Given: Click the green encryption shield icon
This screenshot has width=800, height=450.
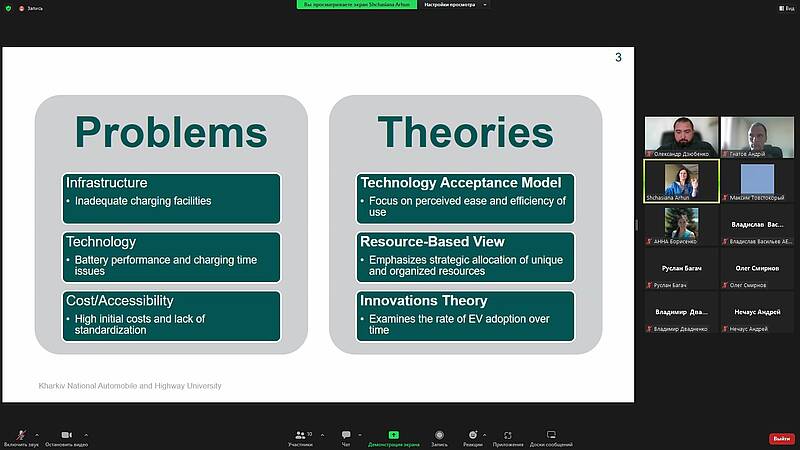Looking at the screenshot, I should [8, 8].
